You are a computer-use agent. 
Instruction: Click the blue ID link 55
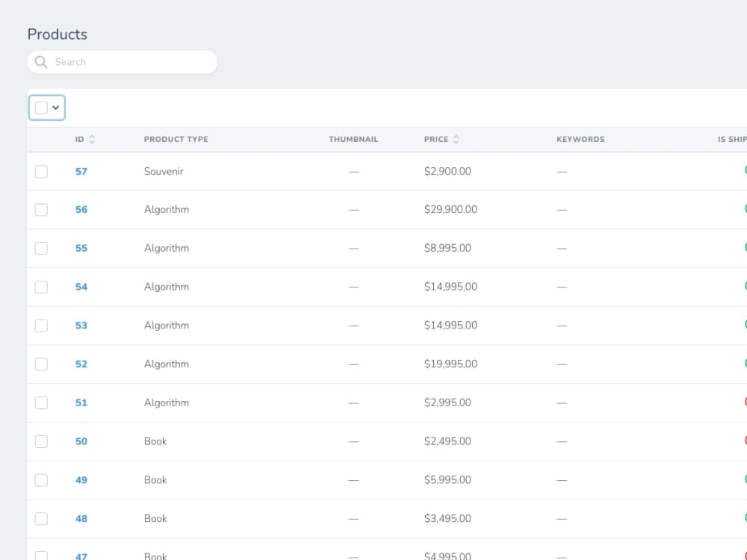pyautogui.click(x=81, y=248)
